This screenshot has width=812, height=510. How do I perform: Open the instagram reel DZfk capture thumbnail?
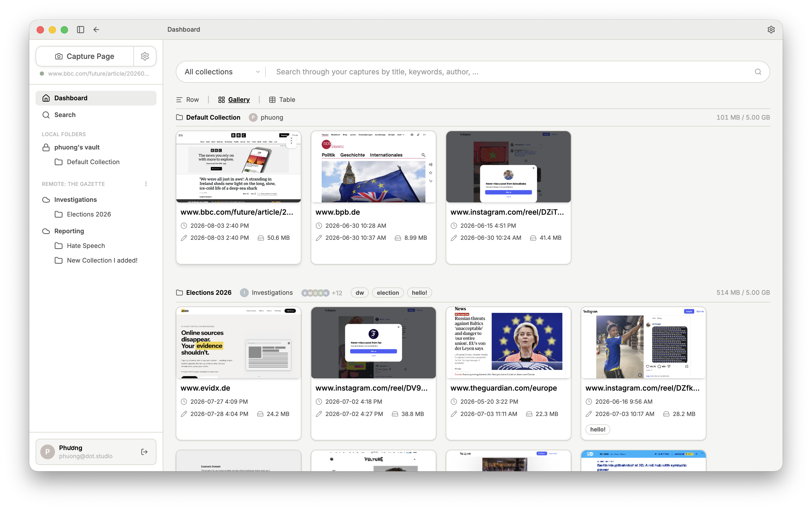point(643,343)
